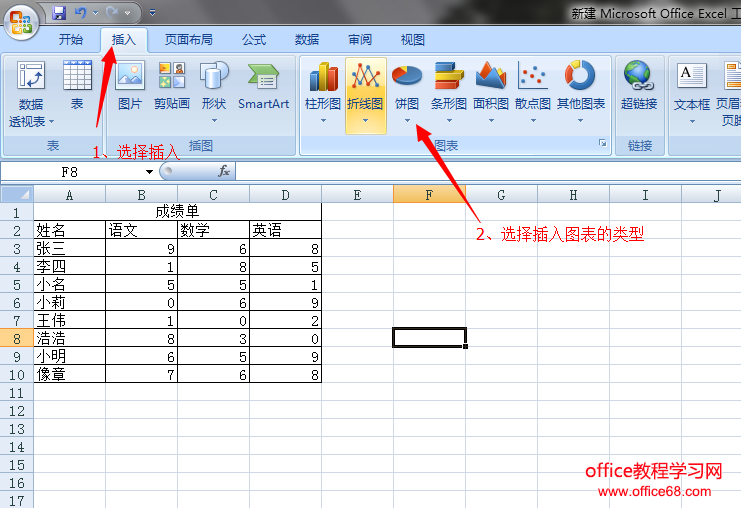Insert a SmartArt graphic
Image resolution: width=741 pixels, height=508 pixels.
(x=263, y=86)
